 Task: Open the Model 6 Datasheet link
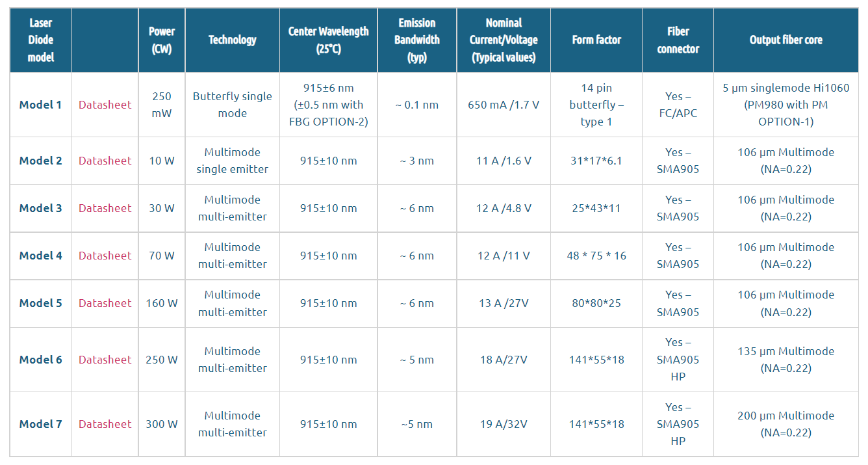tap(105, 360)
